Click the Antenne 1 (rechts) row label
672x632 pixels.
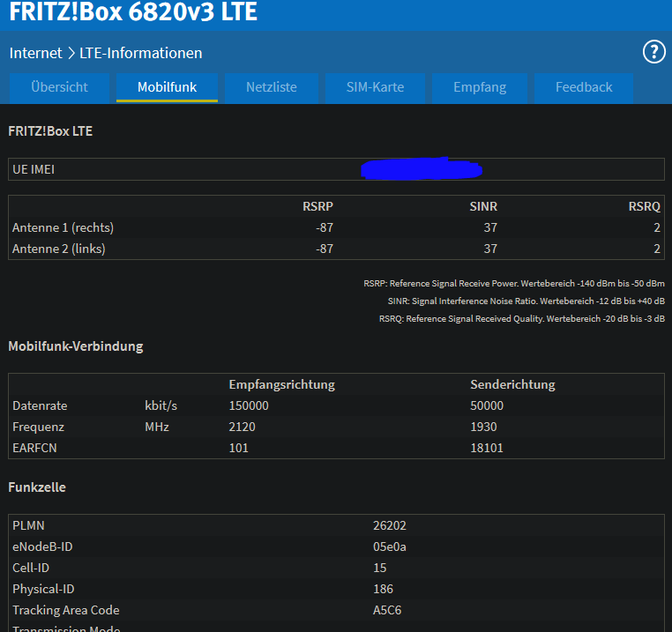[63, 227]
